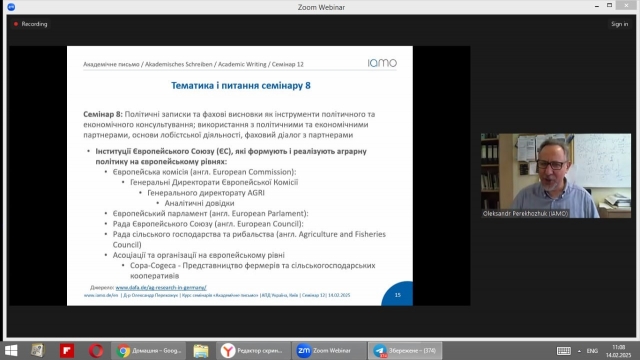Image resolution: width=640 pixels, height=360 pixels.
Task: Click the 'Асоціації та організації' bullet
Action: coord(199,255)
